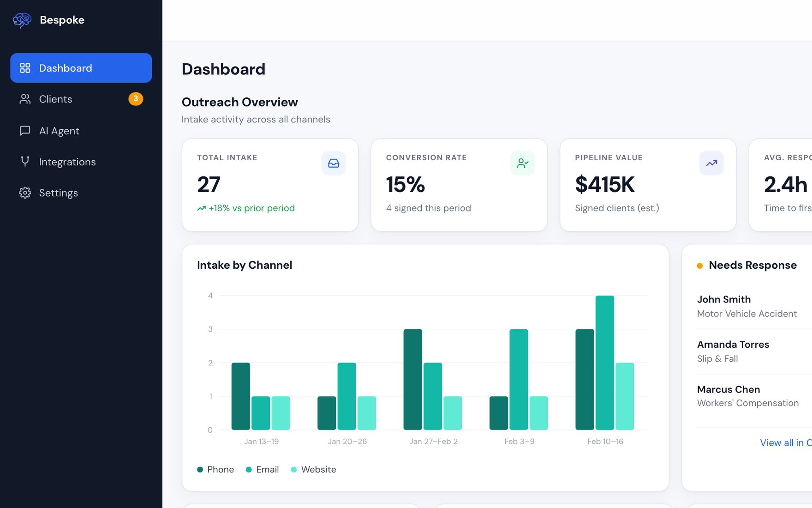Click the orange dot beside Needs Response
The image size is (812, 508).
700,266
